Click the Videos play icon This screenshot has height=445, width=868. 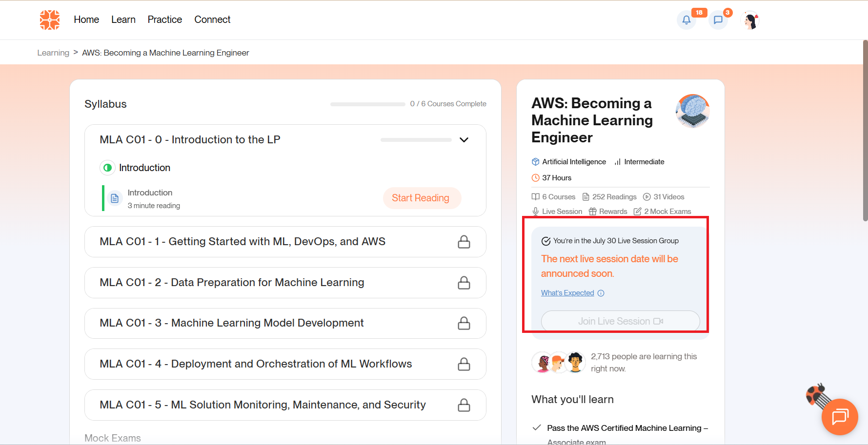[646, 196]
